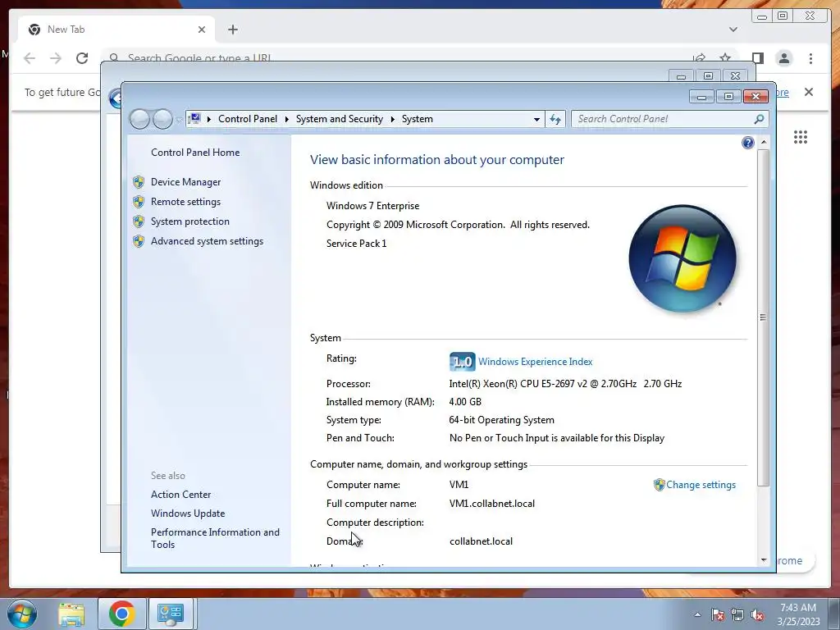Open Performance Information and Tools
This screenshot has width=840, height=630.
point(215,538)
